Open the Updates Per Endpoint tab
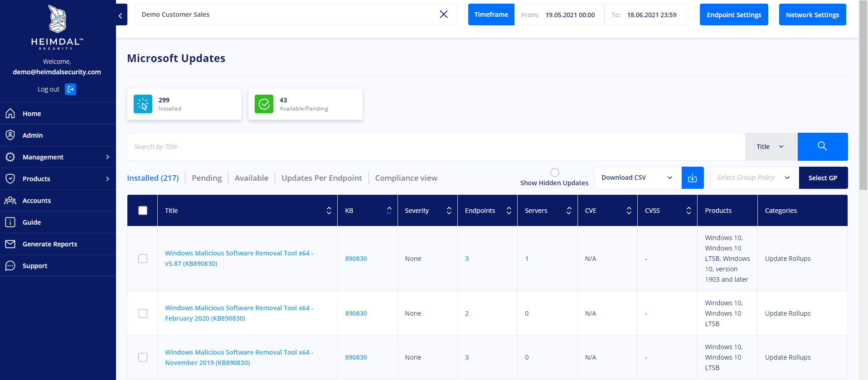Screen dimensions: 868x380 coord(322,178)
